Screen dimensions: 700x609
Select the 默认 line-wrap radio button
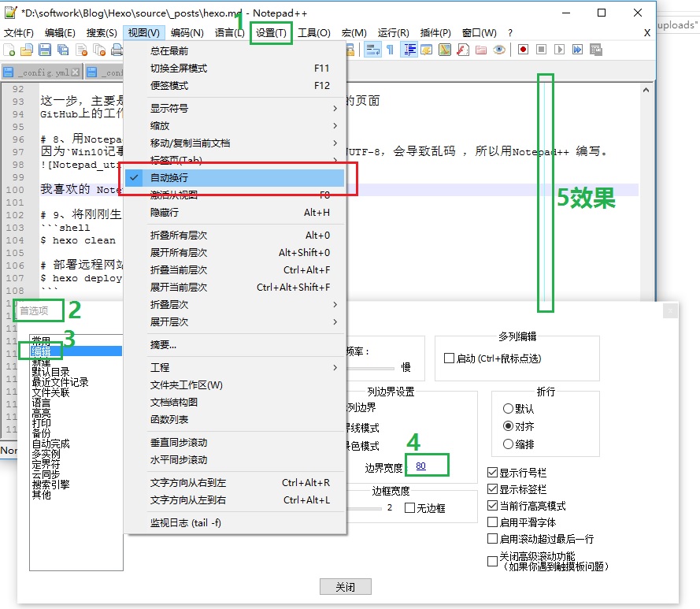(x=508, y=408)
